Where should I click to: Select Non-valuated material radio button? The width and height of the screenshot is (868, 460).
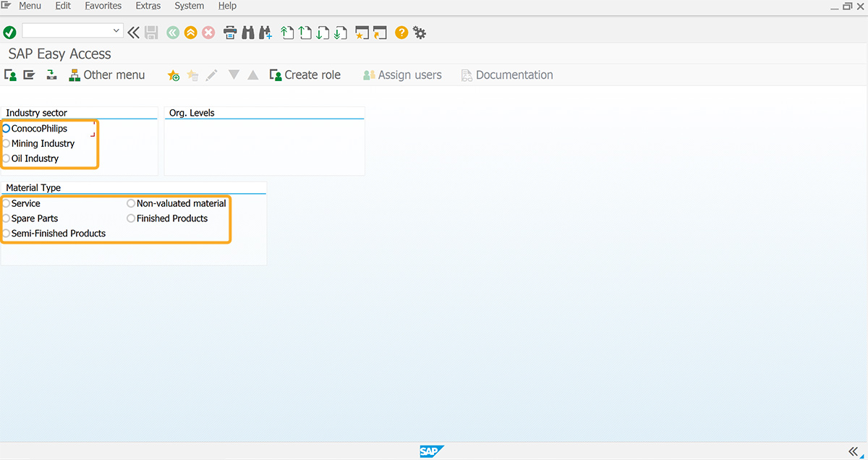(x=131, y=203)
